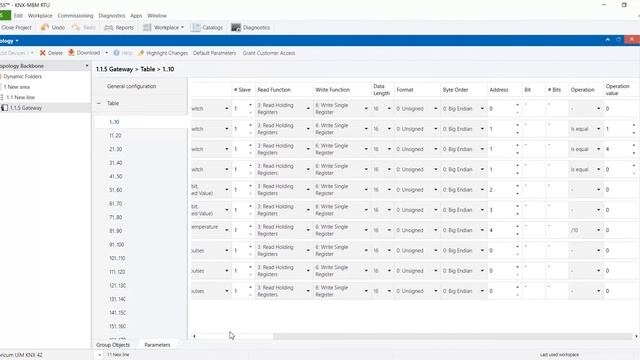Click the Download device icon
The height and width of the screenshot is (360, 640).
[71, 53]
